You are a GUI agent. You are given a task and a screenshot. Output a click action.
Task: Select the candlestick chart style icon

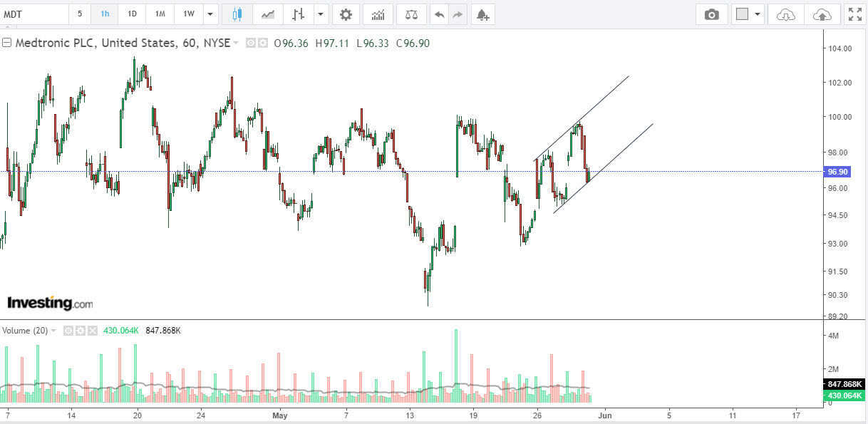pyautogui.click(x=237, y=14)
